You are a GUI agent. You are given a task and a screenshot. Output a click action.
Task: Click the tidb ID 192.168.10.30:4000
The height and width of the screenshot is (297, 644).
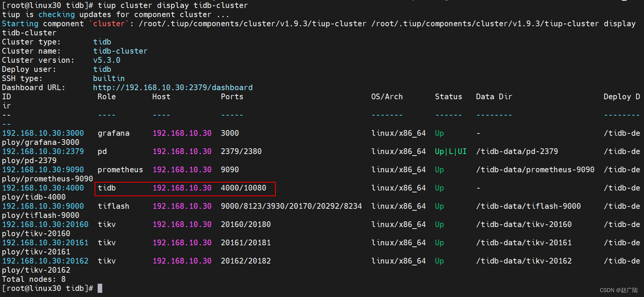point(43,188)
